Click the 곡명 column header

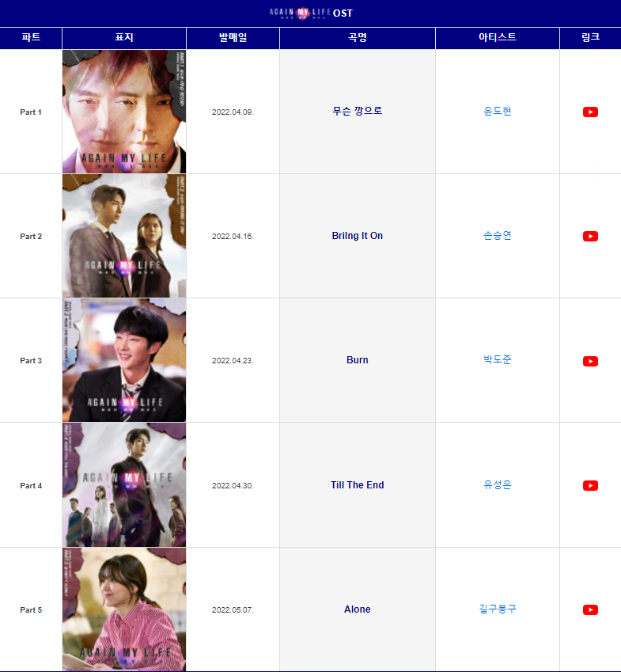click(358, 38)
